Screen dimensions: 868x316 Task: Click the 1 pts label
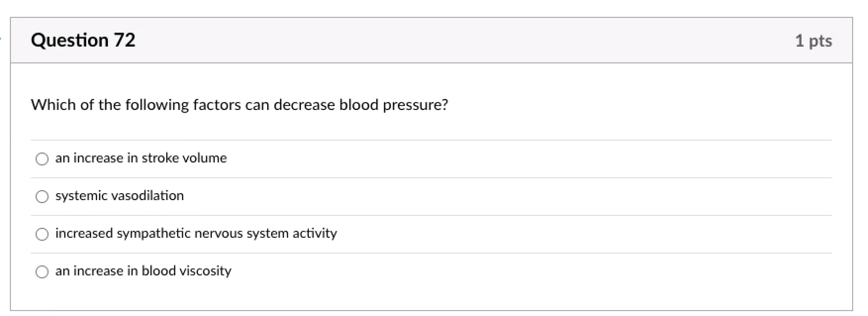[813, 41]
